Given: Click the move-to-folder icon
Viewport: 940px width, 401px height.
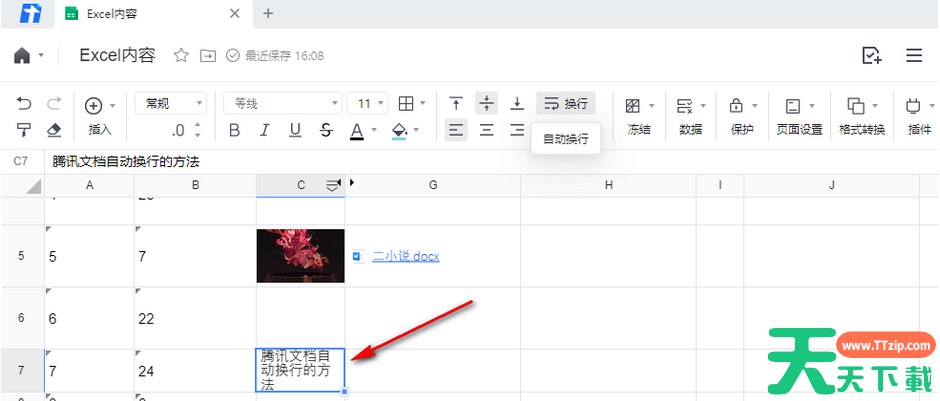Looking at the screenshot, I should 208,56.
